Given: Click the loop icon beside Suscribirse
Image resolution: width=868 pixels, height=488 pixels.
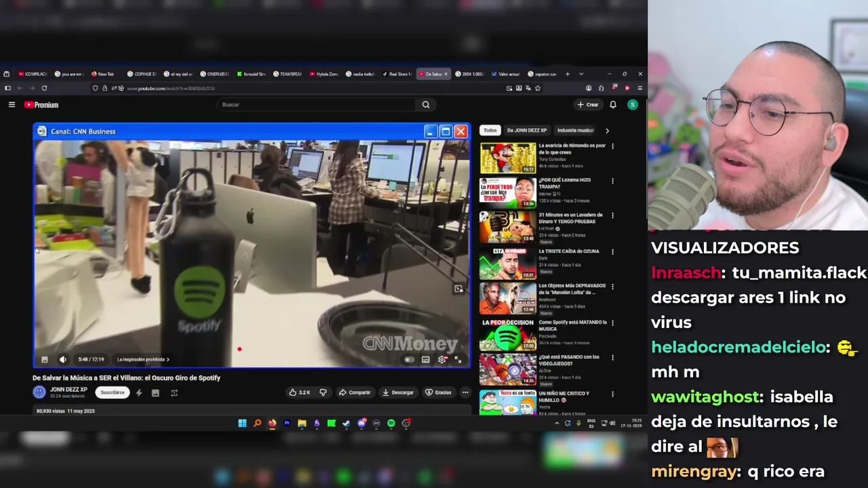Looking at the screenshot, I should (x=174, y=392).
